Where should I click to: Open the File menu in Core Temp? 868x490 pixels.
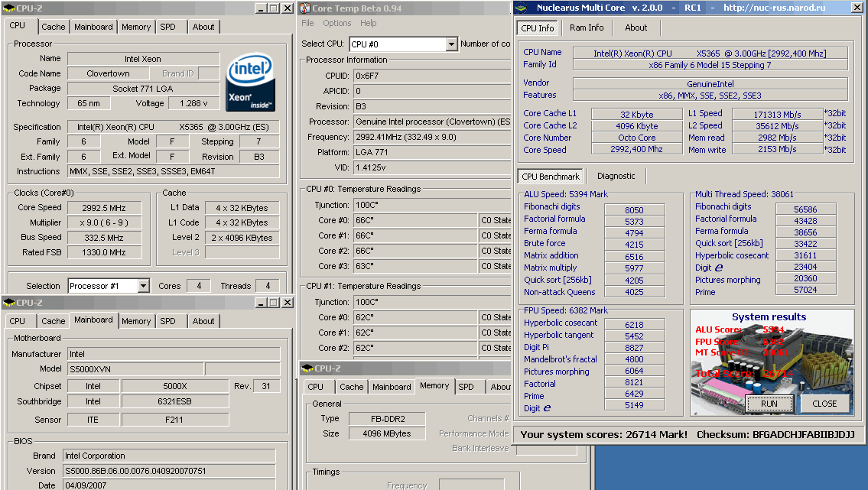pyautogui.click(x=307, y=23)
